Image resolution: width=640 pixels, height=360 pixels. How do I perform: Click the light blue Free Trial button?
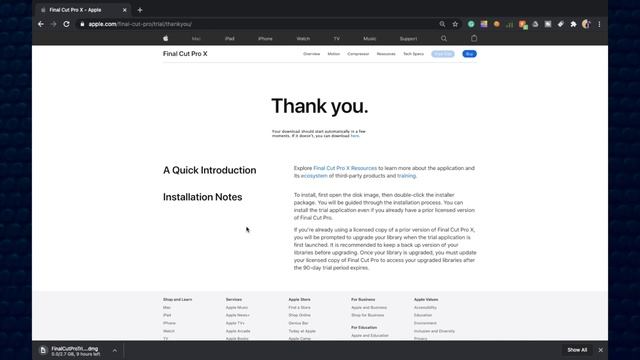tap(443, 54)
